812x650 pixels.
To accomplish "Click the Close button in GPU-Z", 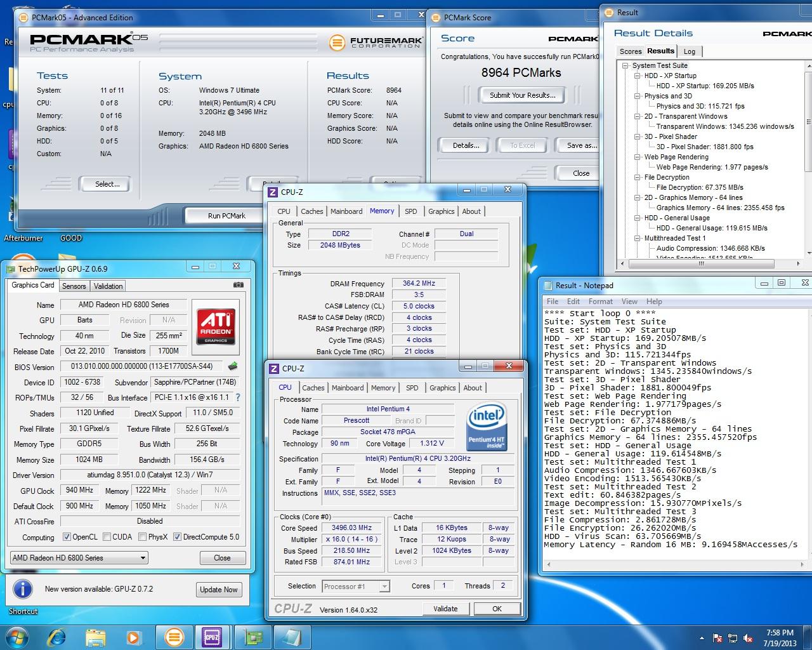I will click(222, 558).
